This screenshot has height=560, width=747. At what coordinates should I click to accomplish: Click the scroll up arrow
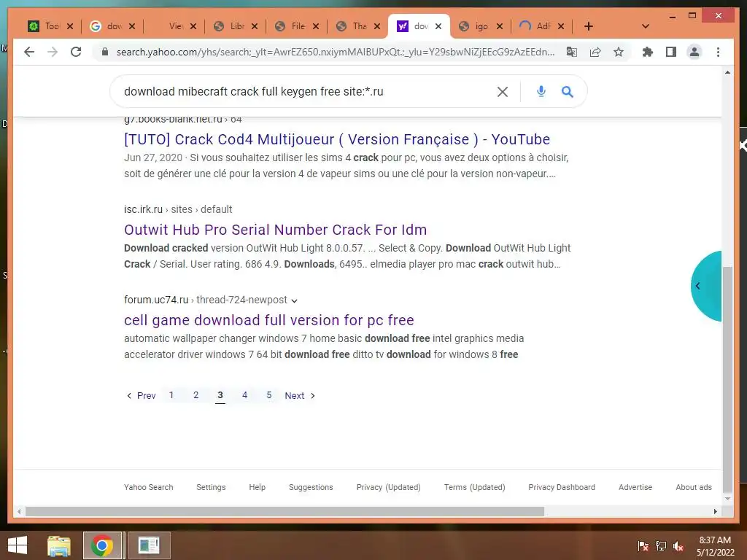[727, 72]
